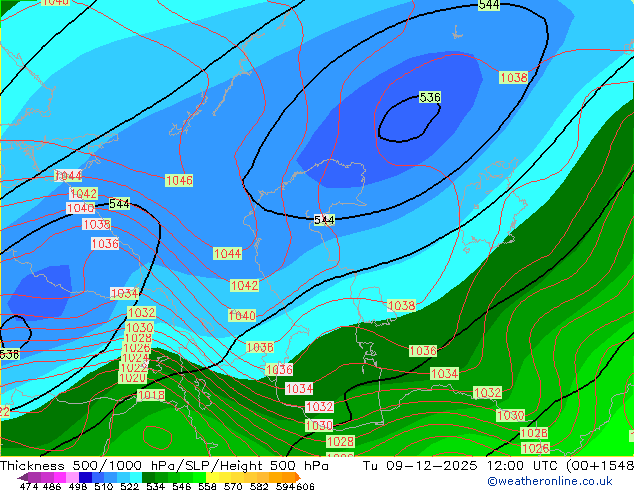Click the '1026' label directly above the '1024' label

pos(137,348)
